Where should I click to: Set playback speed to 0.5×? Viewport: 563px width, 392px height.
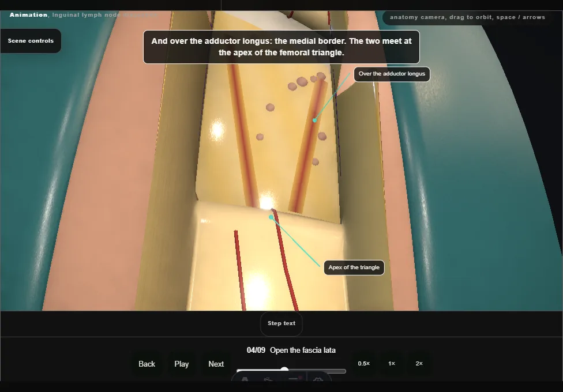pyautogui.click(x=364, y=364)
